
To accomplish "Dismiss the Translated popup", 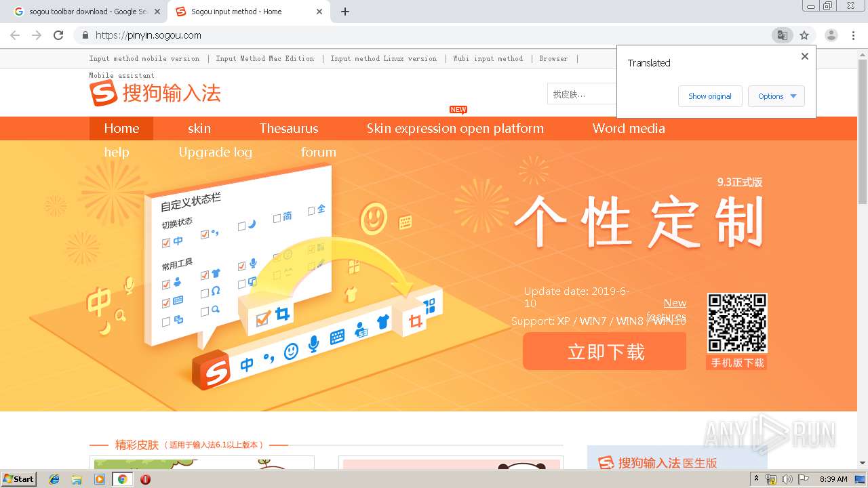I will pyautogui.click(x=805, y=56).
